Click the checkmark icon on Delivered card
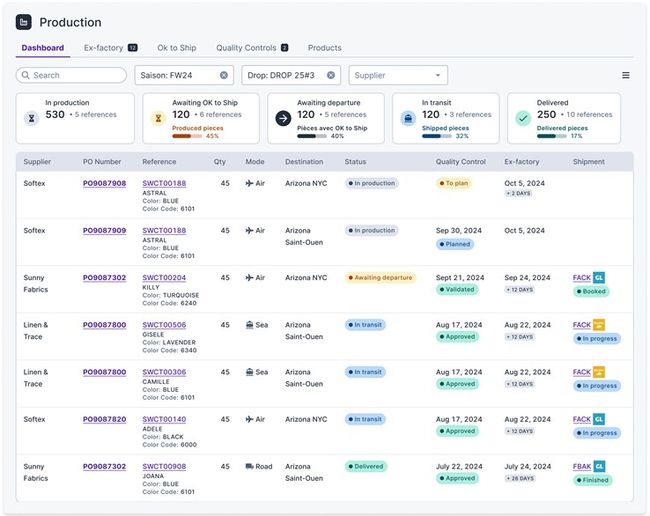 pos(523,118)
